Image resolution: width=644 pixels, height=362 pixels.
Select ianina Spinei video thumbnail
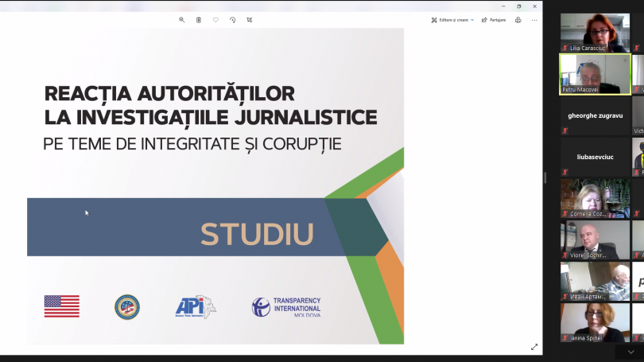[x=596, y=322]
